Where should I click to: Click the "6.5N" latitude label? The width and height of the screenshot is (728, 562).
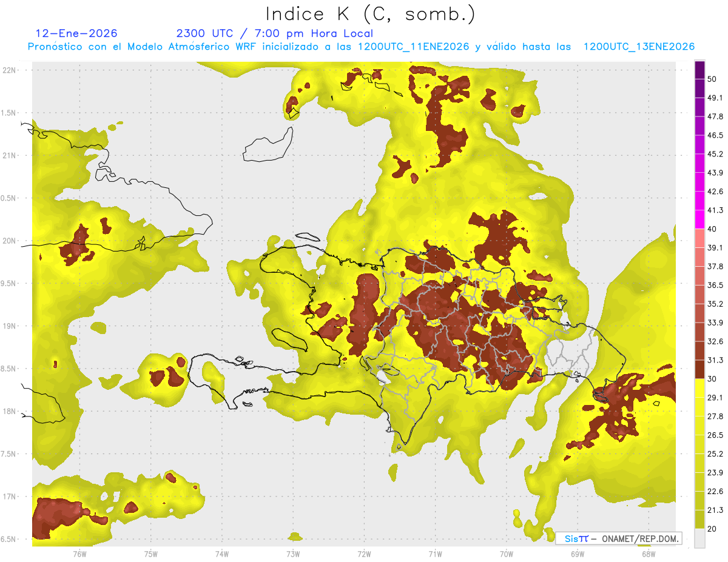point(10,539)
